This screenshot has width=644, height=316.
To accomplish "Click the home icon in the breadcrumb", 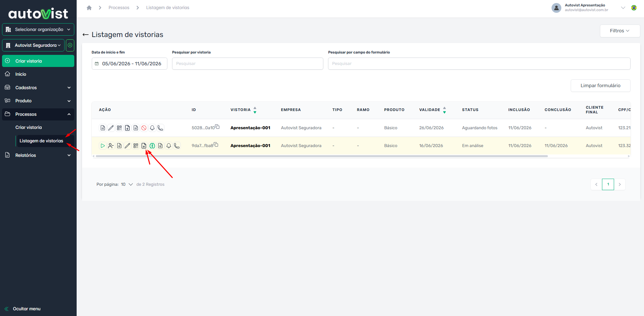I will 89,8.
